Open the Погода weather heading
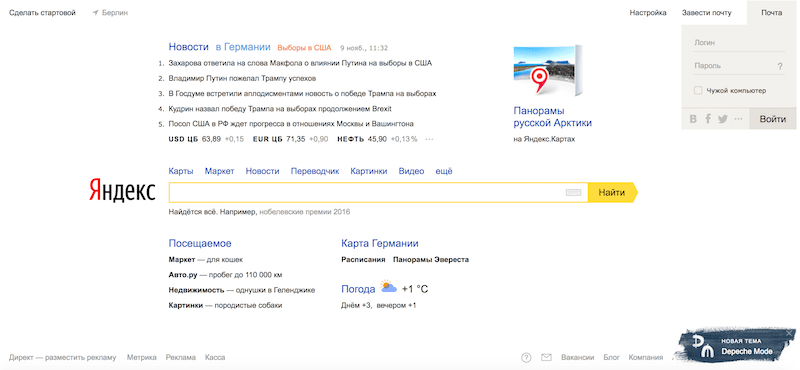 (358, 289)
